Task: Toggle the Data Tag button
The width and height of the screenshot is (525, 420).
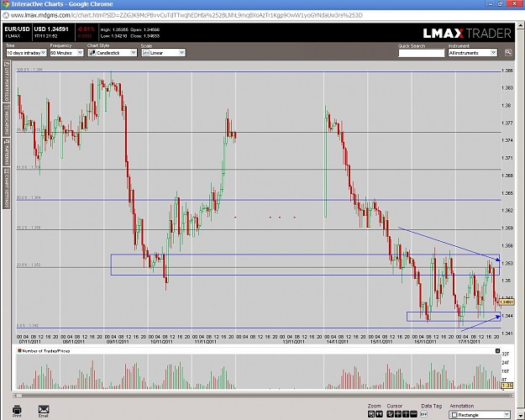Action: [424, 414]
